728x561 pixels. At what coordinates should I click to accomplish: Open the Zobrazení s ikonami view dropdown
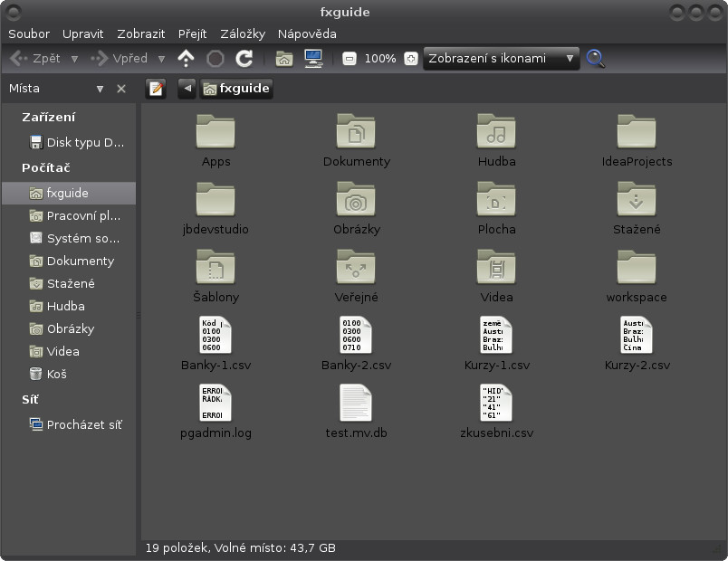point(501,59)
